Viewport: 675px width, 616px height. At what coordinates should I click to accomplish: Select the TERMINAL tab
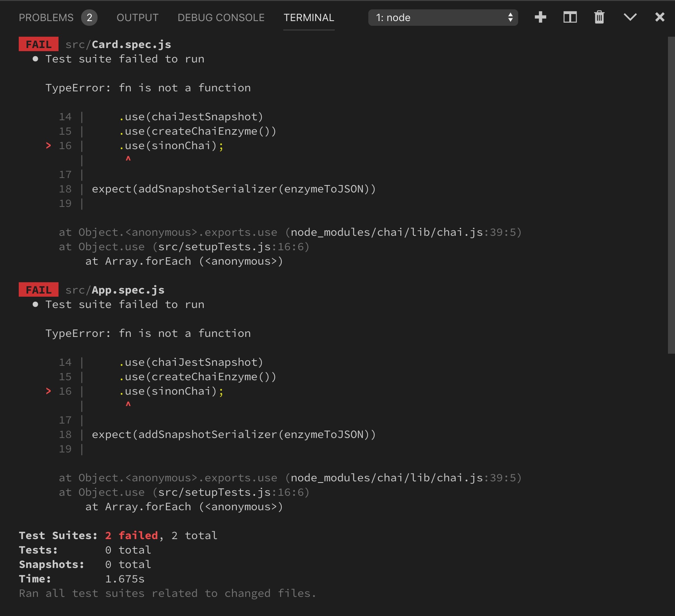click(x=309, y=18)
